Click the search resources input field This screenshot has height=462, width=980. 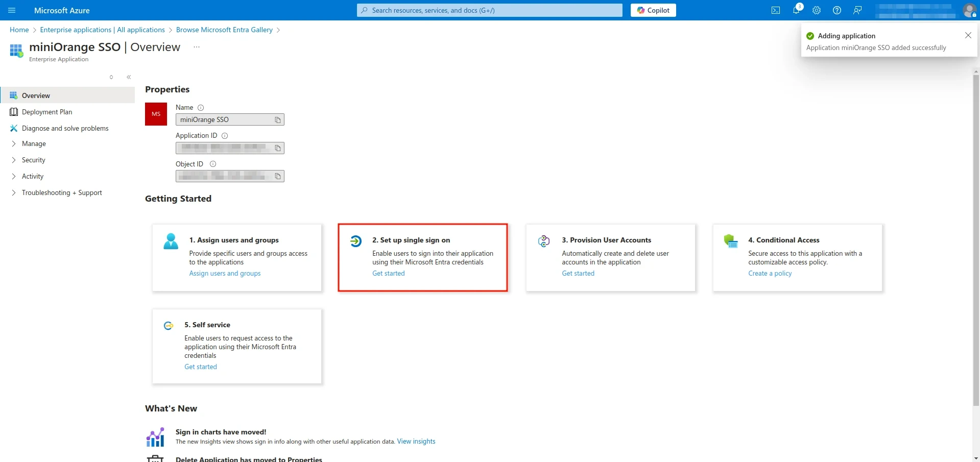(489, 10)
